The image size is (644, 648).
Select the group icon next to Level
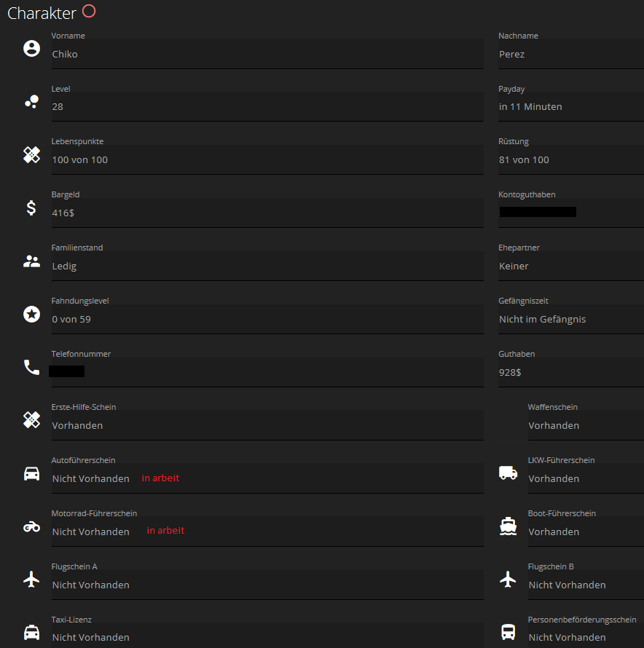tap(31, 100)
